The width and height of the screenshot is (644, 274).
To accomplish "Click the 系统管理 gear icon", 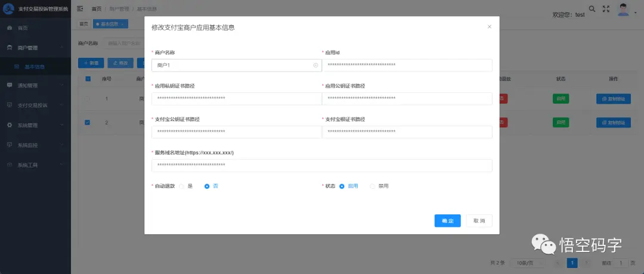I will pyautogui.click(x=10, y=125).
